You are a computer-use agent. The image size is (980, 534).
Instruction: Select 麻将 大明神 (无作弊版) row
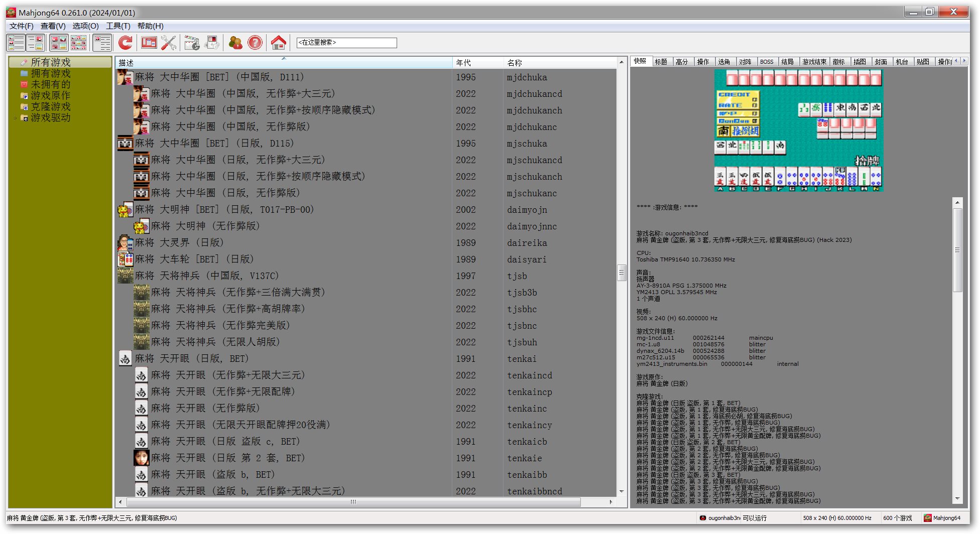(x=366, y=226)
